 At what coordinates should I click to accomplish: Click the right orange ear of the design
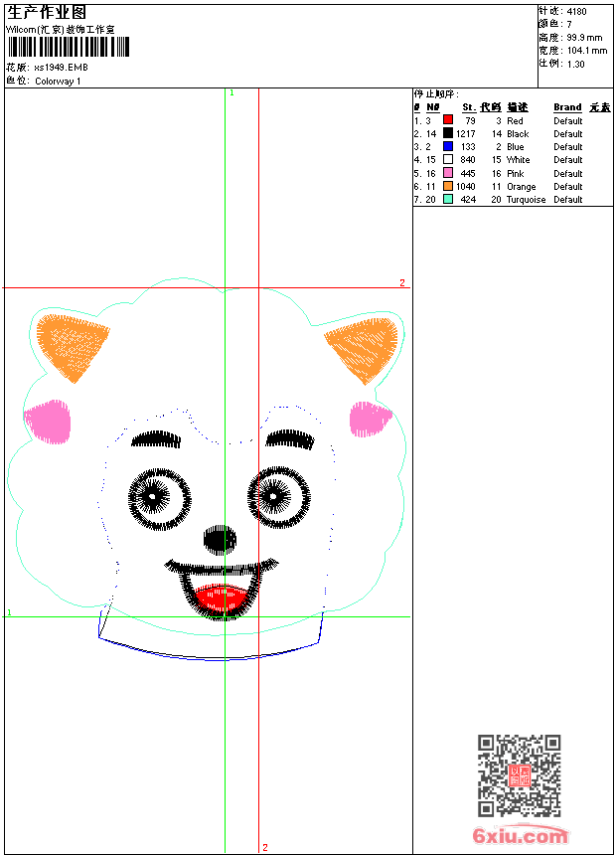click(x=365, y=348)
